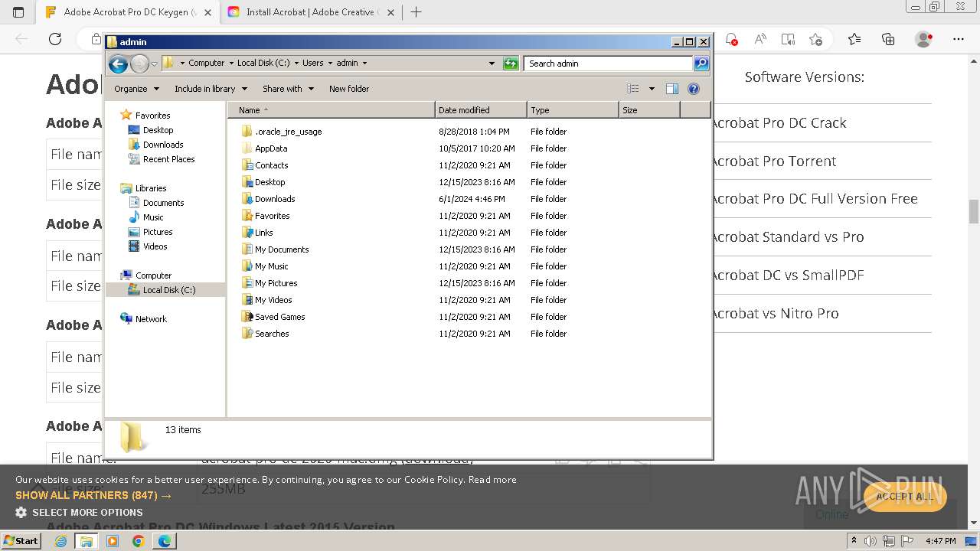Viewport: 980px width, 551px height.
Task: Select the My Videos folder
Action: pos(266,300)
